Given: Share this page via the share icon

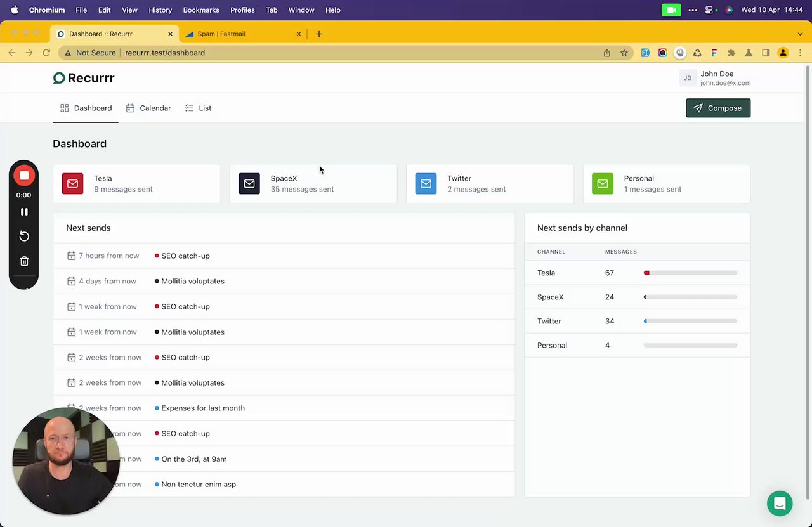Looking at the screenshot, I should 607,53.
